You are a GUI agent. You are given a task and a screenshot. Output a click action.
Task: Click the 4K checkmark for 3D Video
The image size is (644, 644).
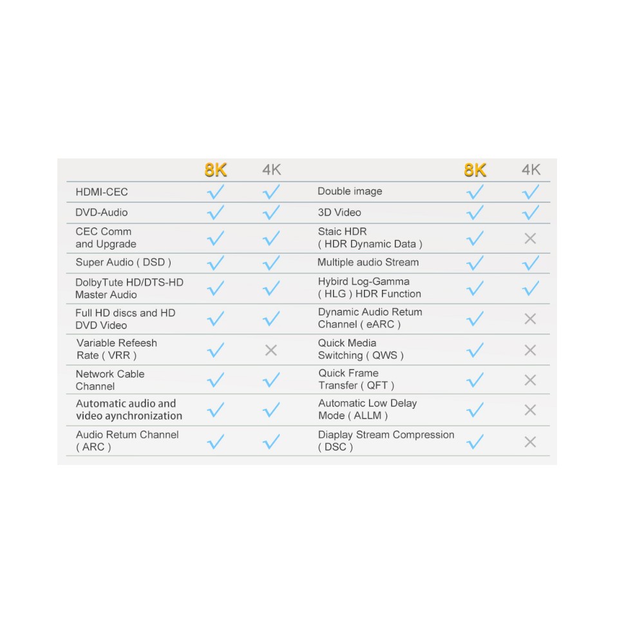point(530,213)
